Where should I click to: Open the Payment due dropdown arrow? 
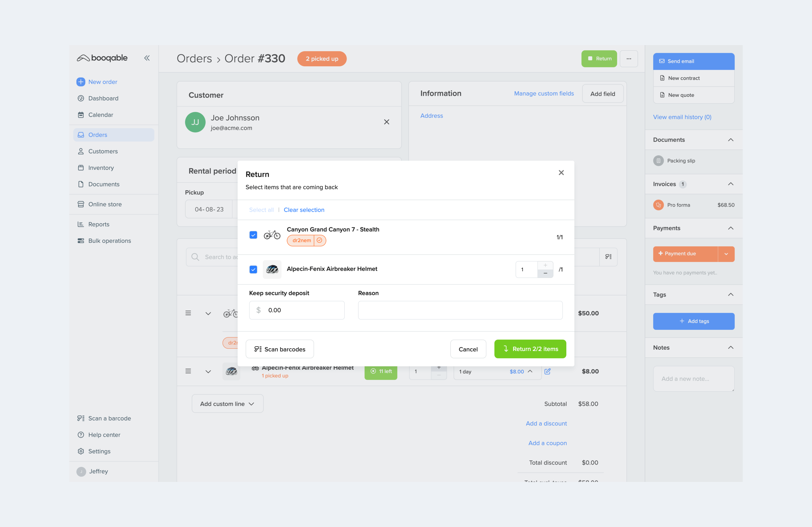[727, 254]
